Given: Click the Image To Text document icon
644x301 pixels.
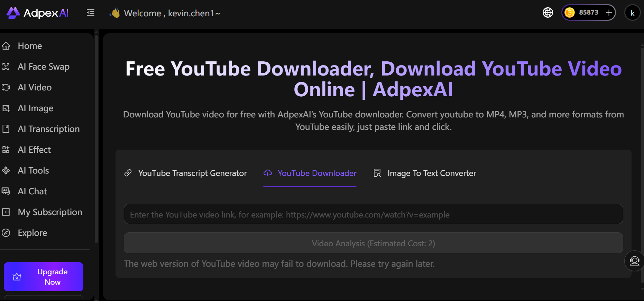Looking at the screenshot, I should (377, 173).
